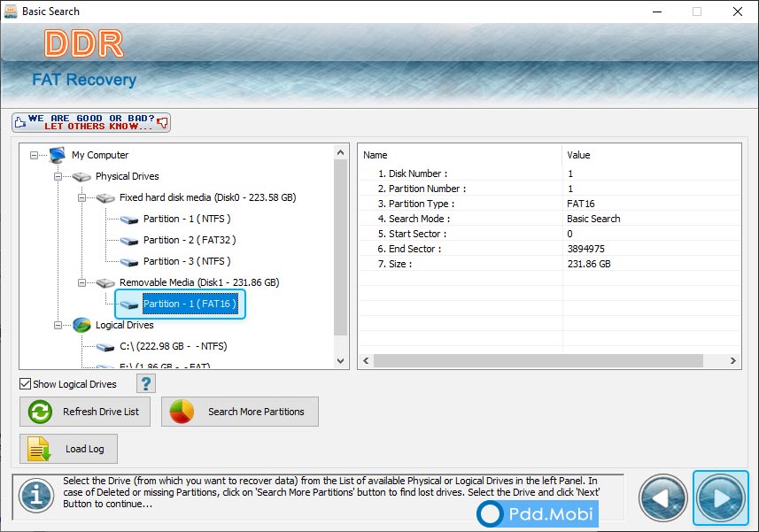The width and height of the screenshot is (759, 532).
Task: Click the details panel horizontal scrollbar thumb
Action: 538,361
